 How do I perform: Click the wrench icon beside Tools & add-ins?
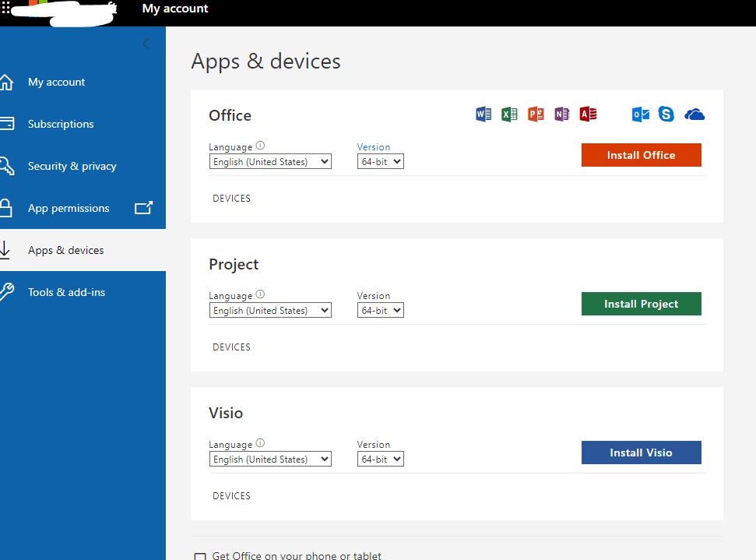pyautogui.click(x=7, y=292)
